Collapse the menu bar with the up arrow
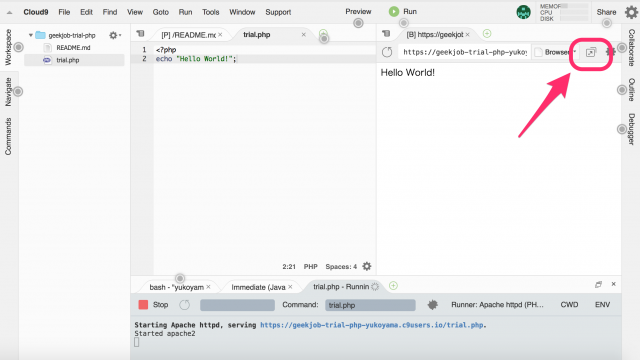This screenshot has height=360, width=640. click(9, 13)
